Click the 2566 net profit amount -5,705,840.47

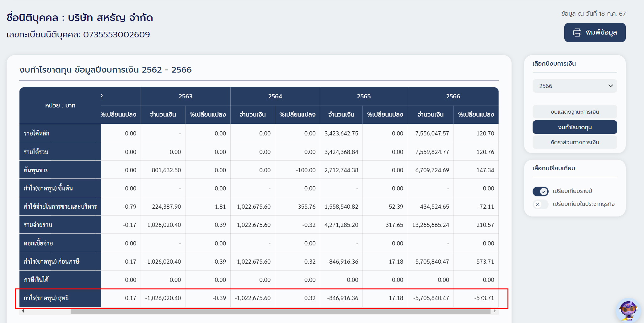(x=431, y=298)
